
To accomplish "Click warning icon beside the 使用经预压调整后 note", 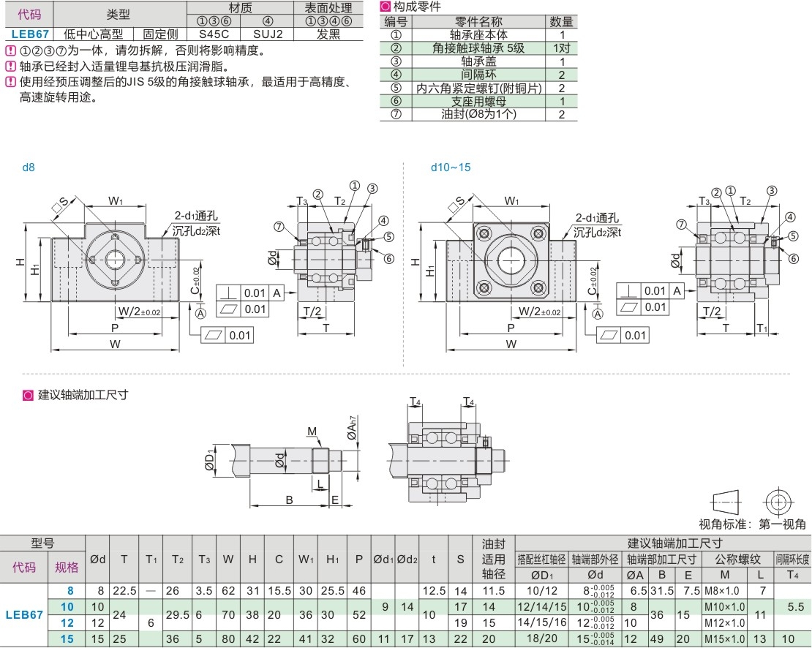I will click(x=10, y=82).
